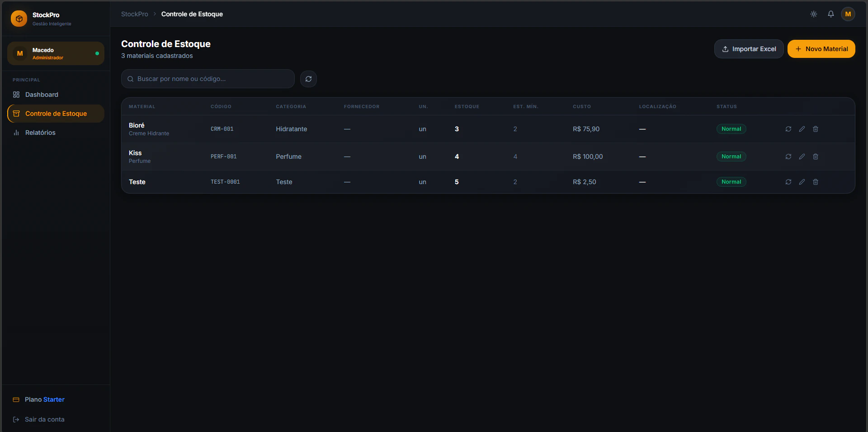This screenshot has width=868, height=432.
Task: Select Controle de Estoque in sidebar
Action: tap(56, 114)
